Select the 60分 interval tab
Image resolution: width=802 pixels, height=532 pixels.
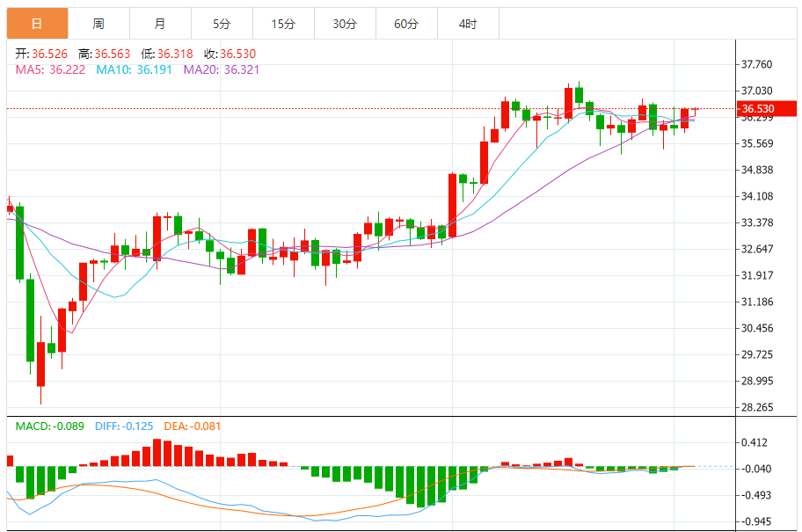(x=406, y=24)
